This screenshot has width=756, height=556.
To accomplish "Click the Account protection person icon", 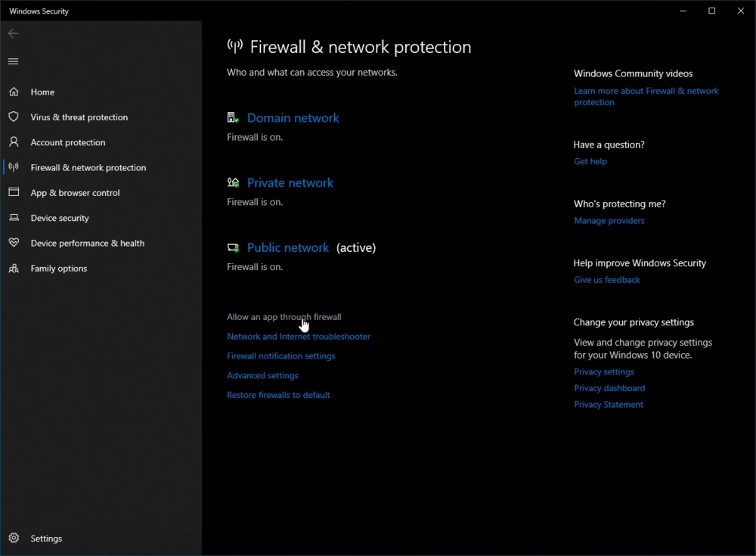I will click(x=14, y=142).
